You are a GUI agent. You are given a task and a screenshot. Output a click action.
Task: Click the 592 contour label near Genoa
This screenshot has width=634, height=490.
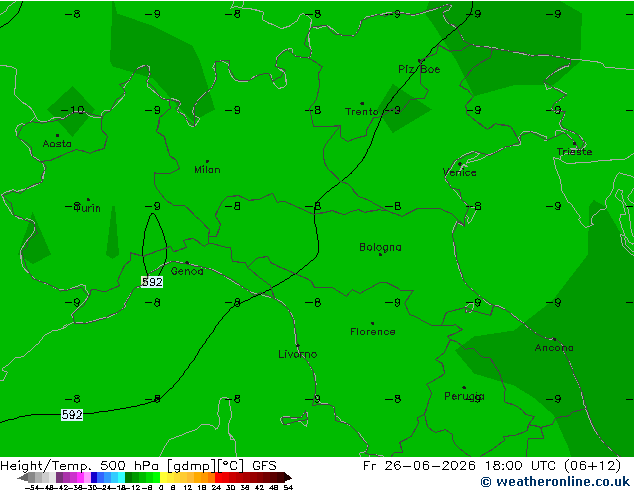pyautogui.click(x=152, y=282)
